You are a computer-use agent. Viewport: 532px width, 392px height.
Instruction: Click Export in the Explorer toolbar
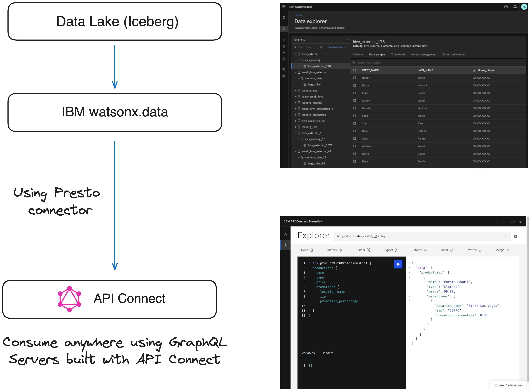point(391,250)
